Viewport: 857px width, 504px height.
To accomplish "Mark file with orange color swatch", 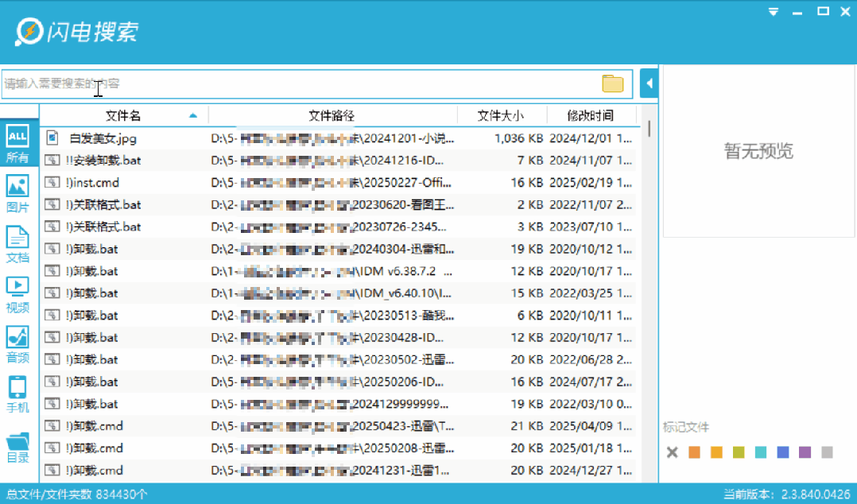I will click(x=694, y=452).
